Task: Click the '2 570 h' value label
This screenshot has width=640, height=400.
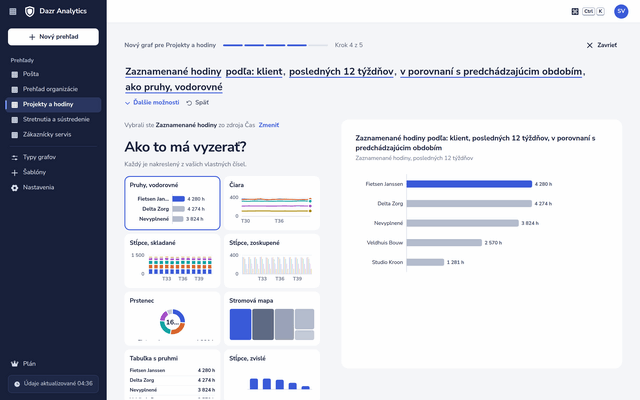Action: (x=493, y=243)
